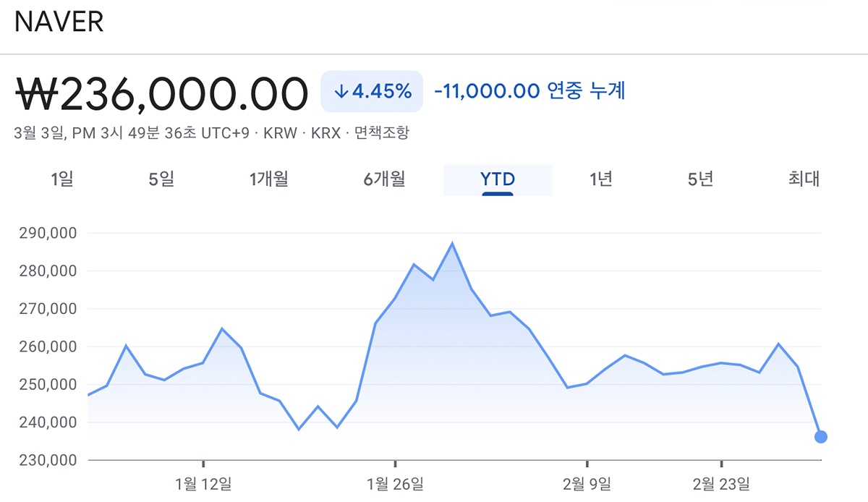Open the 면책조항 disclaimer link
The height and width of the screenshot is (502, 868).
[x=382, y=134]
